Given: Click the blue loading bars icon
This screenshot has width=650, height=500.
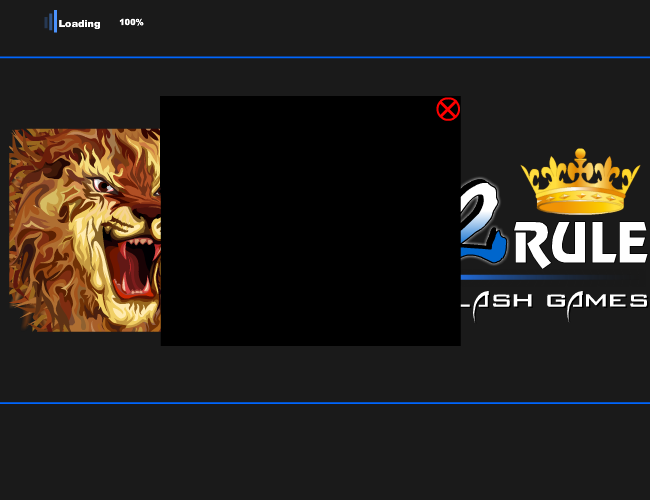Looking at the screenshot, I should (51, 22).
